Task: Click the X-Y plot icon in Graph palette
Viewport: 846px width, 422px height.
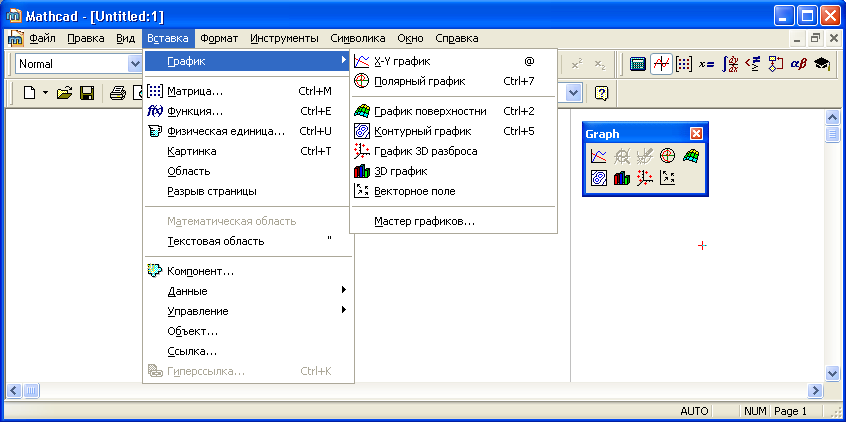Action: (598, 156)
